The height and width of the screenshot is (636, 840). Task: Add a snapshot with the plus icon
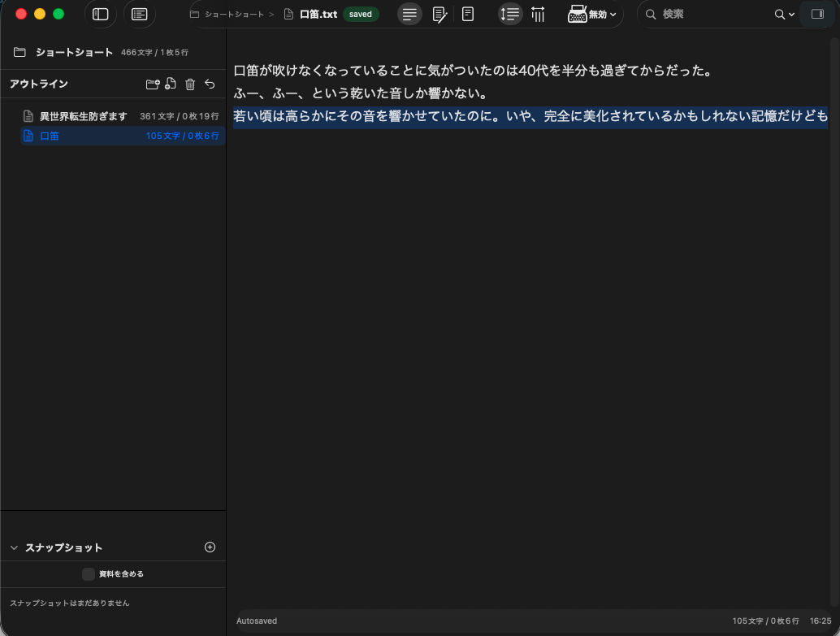(210, 547)
